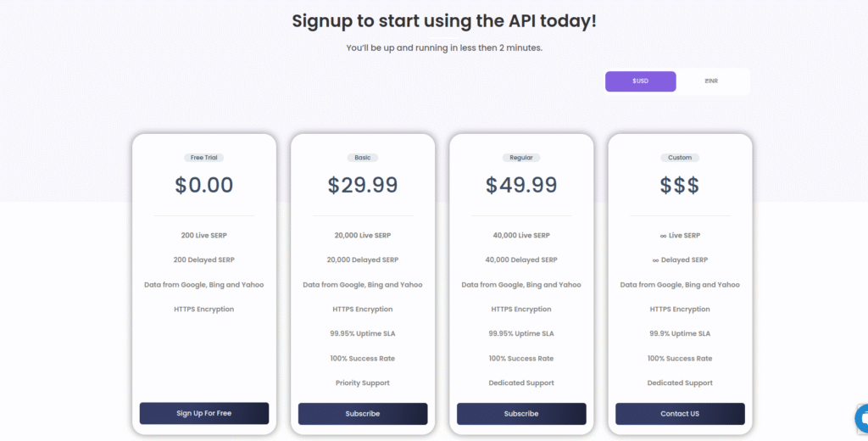Click the $29.99 price text

point(363,185)
